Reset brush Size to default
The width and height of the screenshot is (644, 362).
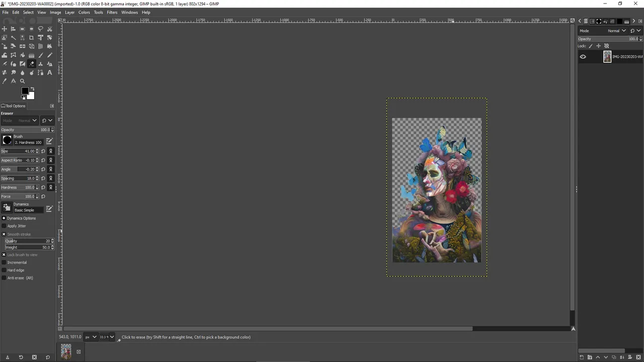[43, 151]
